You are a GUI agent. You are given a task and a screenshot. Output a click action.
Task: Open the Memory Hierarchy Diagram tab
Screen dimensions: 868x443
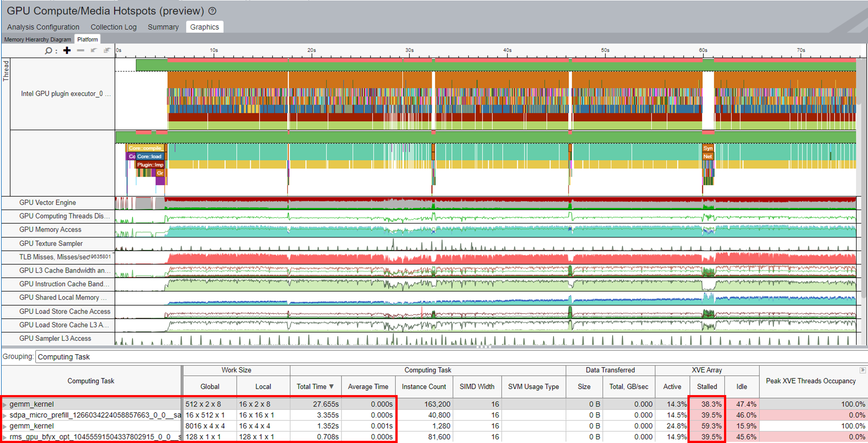pos(38,40)
